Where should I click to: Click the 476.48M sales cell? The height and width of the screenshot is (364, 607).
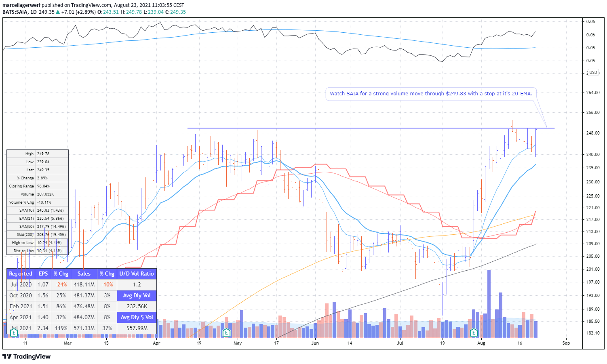click(84, 307)
